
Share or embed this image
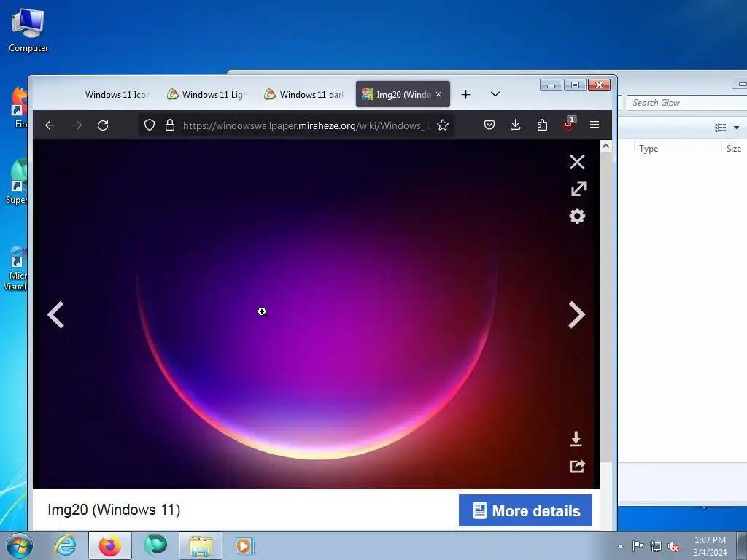(x=577, y=466)
